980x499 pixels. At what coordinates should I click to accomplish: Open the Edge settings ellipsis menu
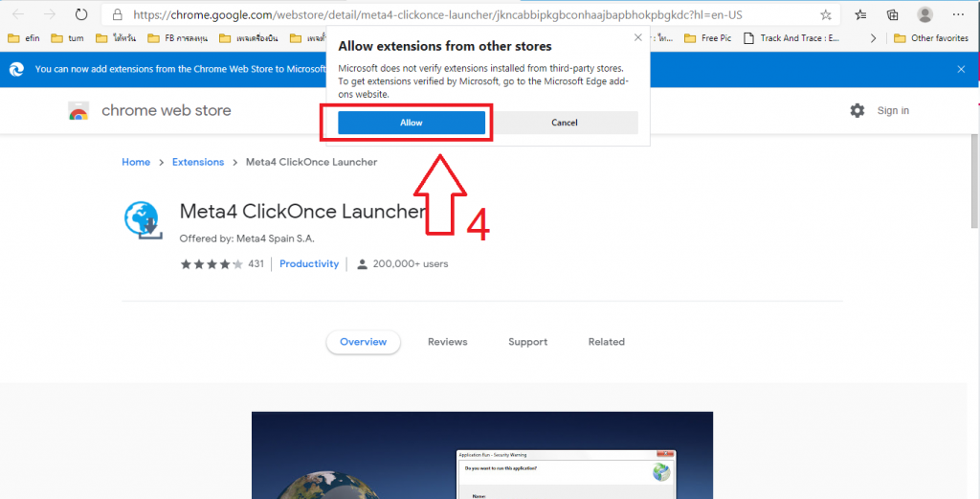pos(958,14)
